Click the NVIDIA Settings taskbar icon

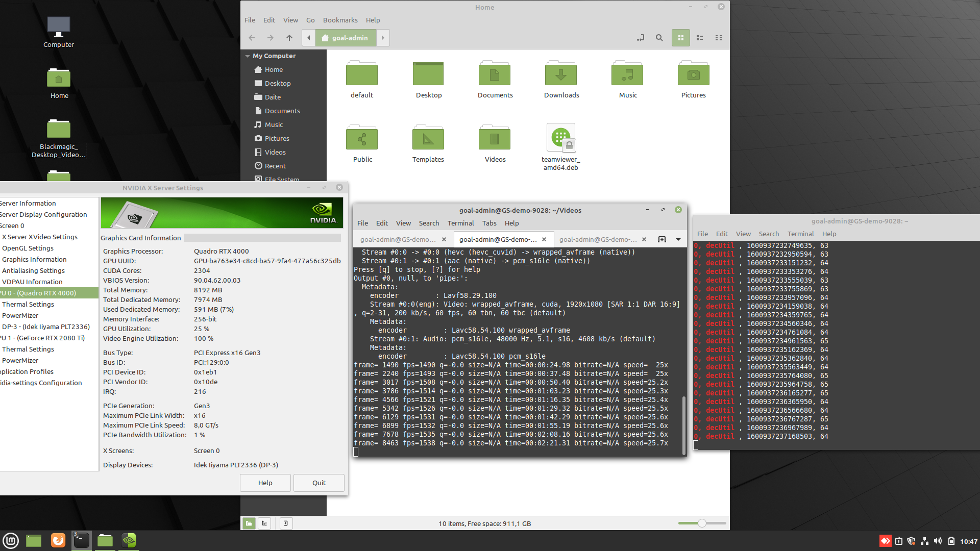(128, 540)
